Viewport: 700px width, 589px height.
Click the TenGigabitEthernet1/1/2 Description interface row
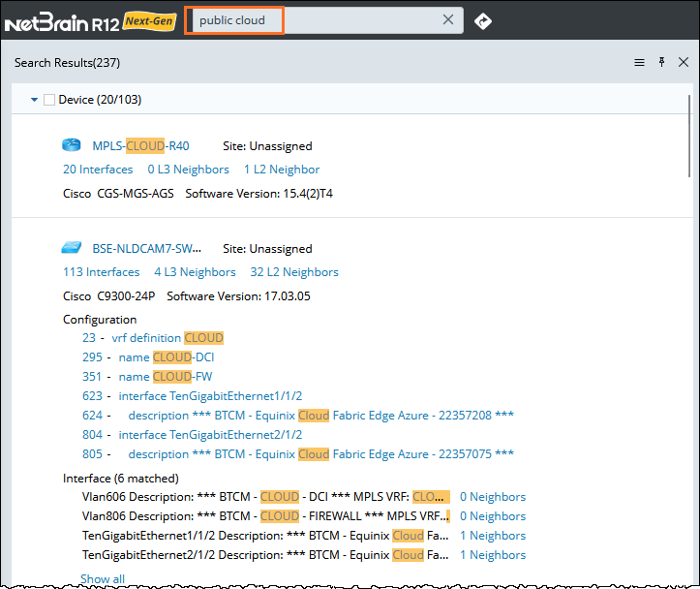point(265,536)
